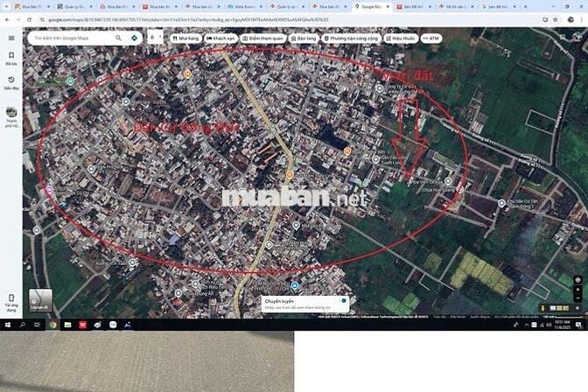
Task: Click the Tải ứng dụng (Get app) icon
Action: (x=10, y=296)
